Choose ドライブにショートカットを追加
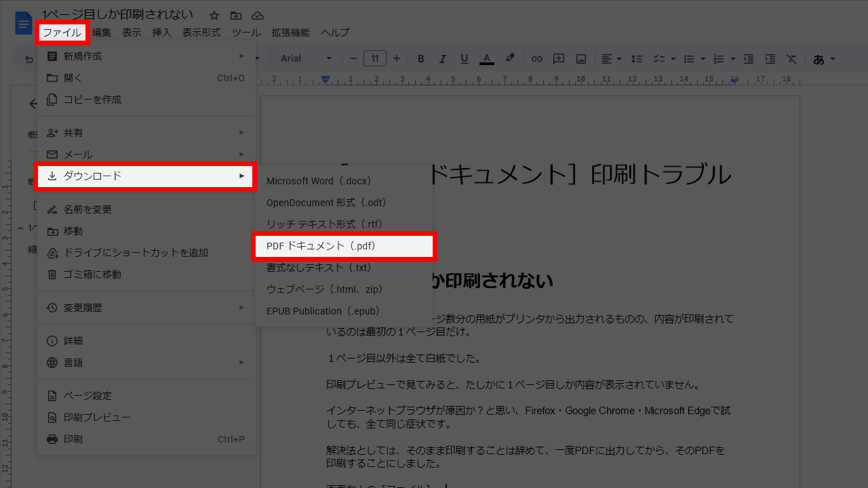Screen dimensions: 868x488 click(x=146, y=253)
